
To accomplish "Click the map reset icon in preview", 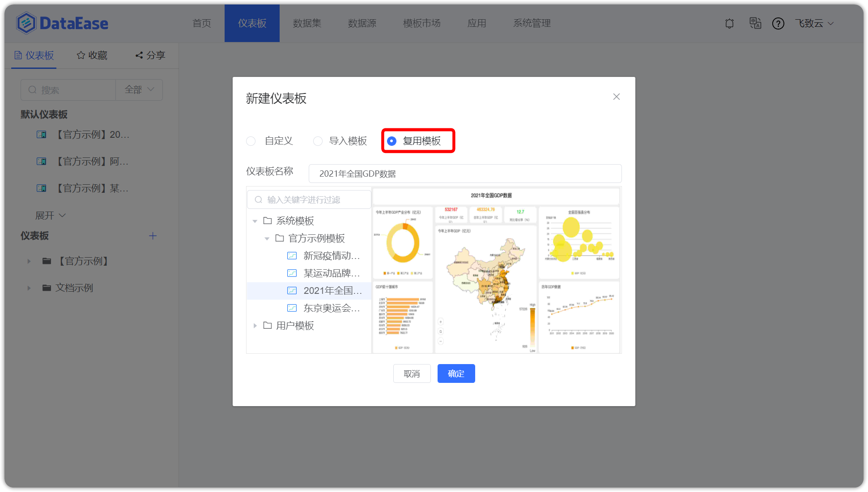I will point(441,331).
